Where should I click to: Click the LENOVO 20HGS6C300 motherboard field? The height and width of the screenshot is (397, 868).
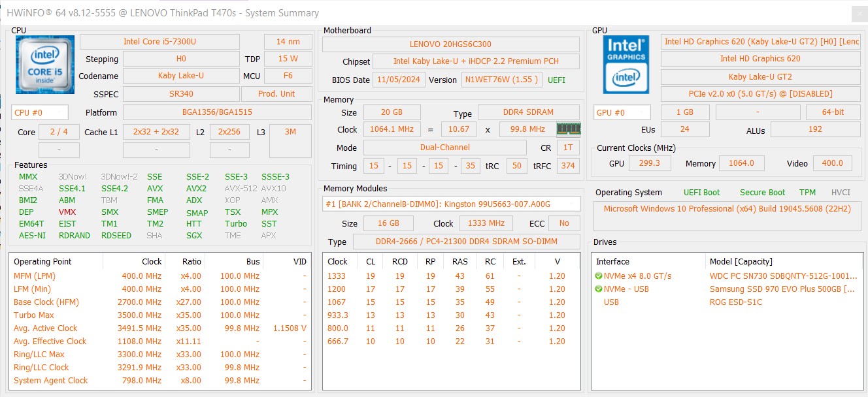click(x=450, y=44)
